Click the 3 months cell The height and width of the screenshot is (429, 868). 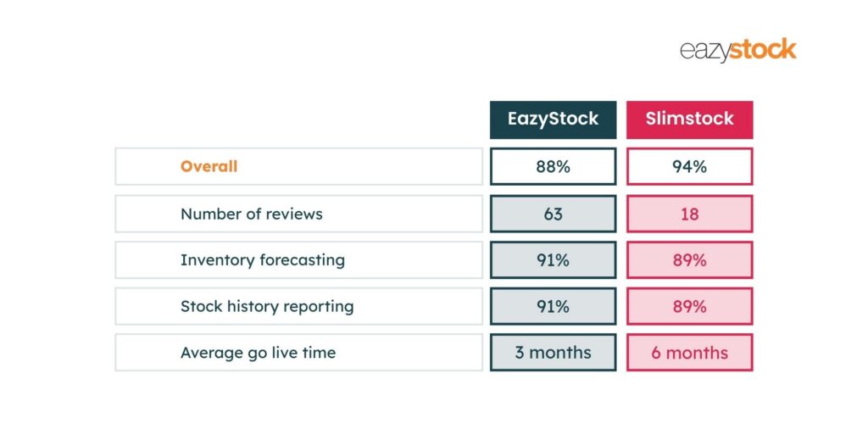click(553, 353)
